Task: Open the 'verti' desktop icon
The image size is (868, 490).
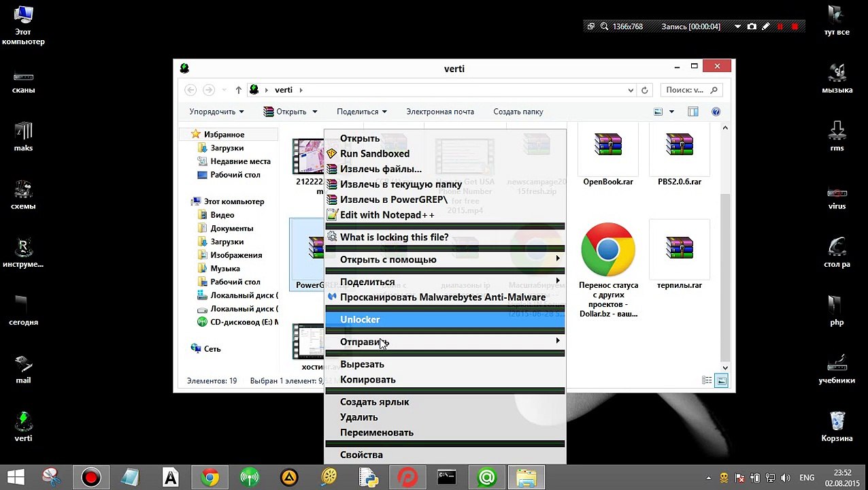Action: click(23, 427)
